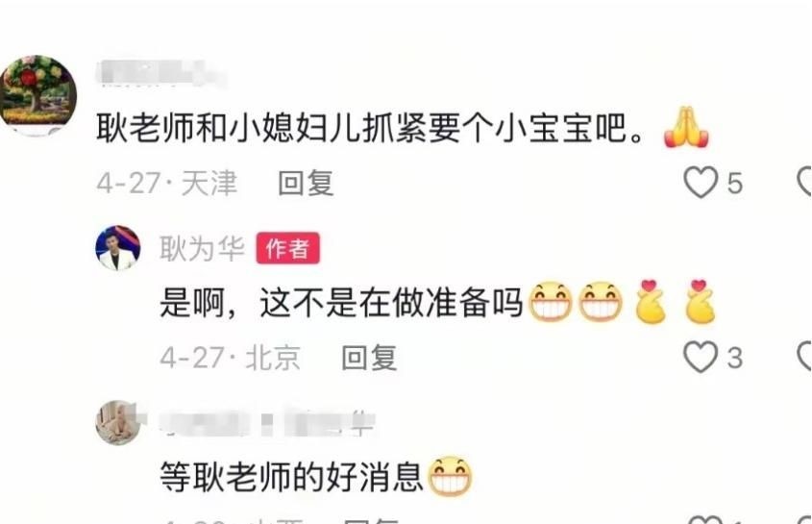Select the reply text 是啊，这不是在做准备吗
Viewport: 812px width, 524px height.
342,303
